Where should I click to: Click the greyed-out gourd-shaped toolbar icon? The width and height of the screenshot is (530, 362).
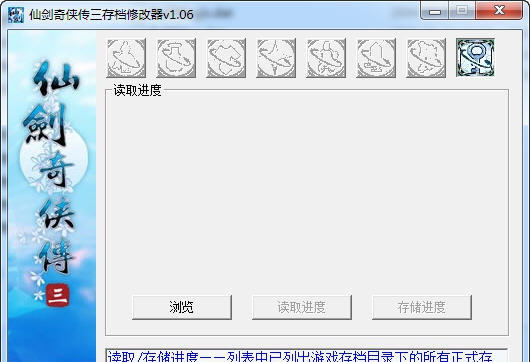326,58
